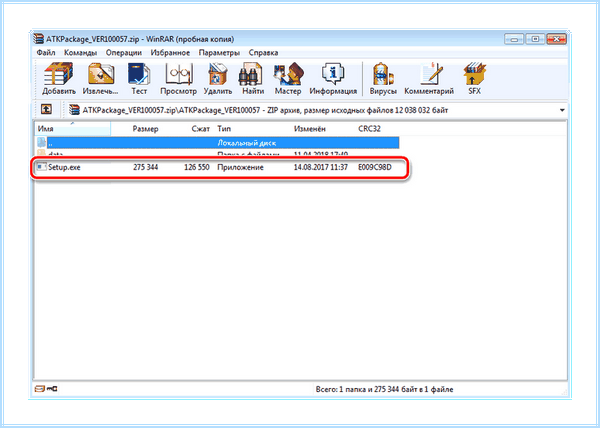This screenshot has height=428, width=600.
Task: Open the Команды menu
Action: coord(80,52)
